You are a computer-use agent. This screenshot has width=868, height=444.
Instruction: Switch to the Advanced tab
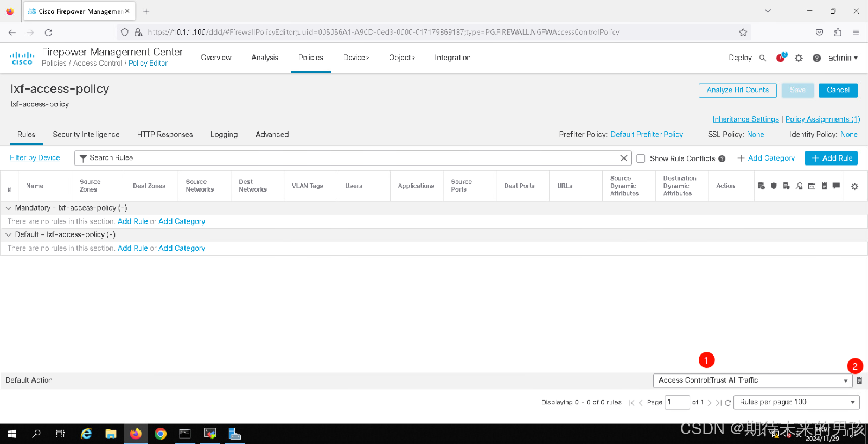(272, 135)
